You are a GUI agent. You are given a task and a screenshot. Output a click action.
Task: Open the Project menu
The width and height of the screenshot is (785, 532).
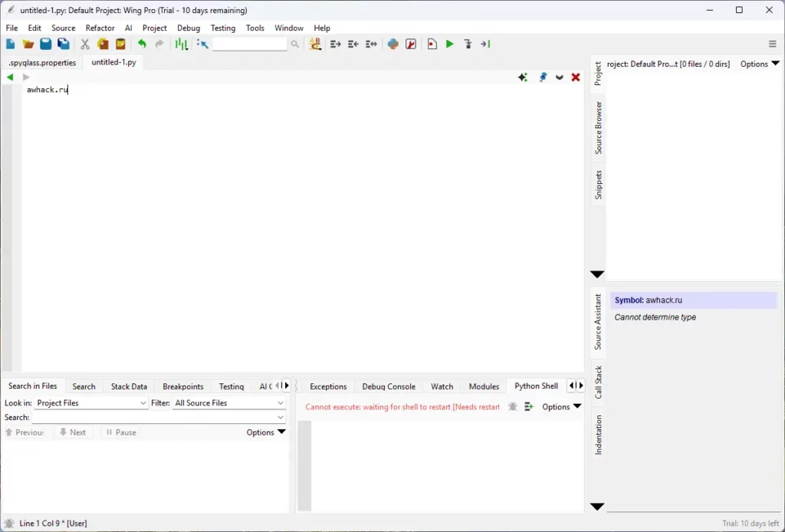point(155,28)
